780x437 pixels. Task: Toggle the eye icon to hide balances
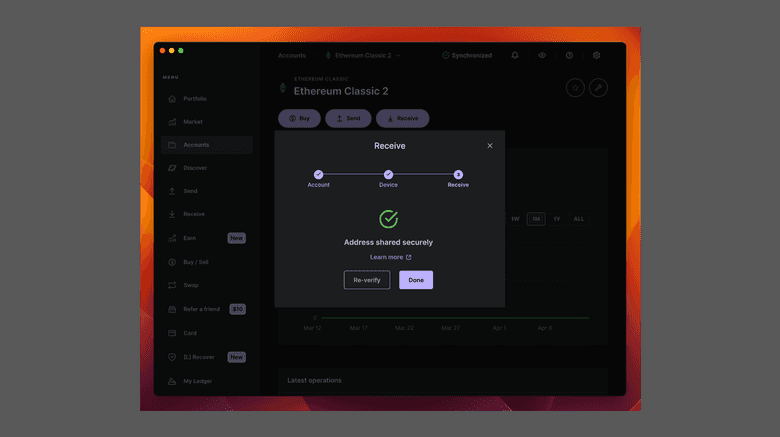pyautogui.click(x=542, y=56)
